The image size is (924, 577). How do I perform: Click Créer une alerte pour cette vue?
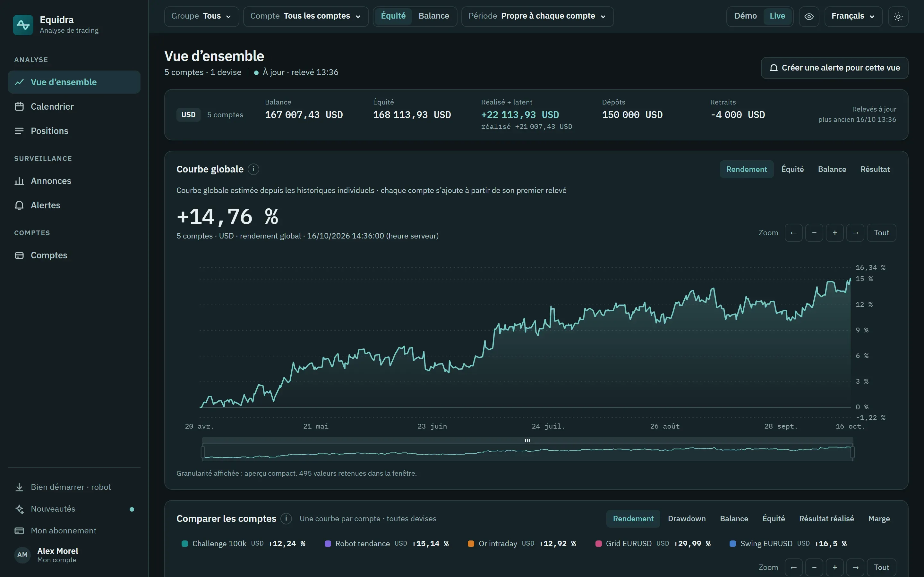click(834, 68)
